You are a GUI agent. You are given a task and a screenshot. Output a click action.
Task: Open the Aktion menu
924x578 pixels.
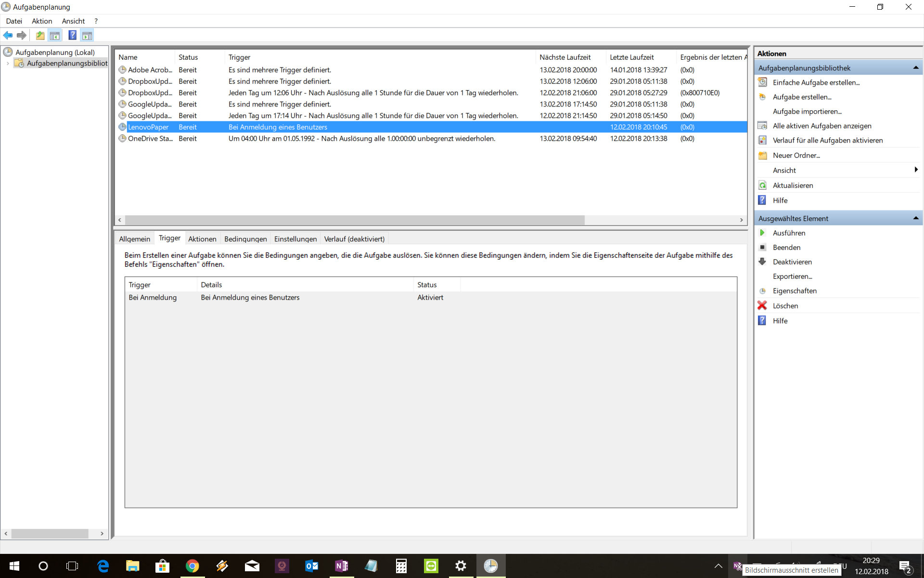pos(42,21)
